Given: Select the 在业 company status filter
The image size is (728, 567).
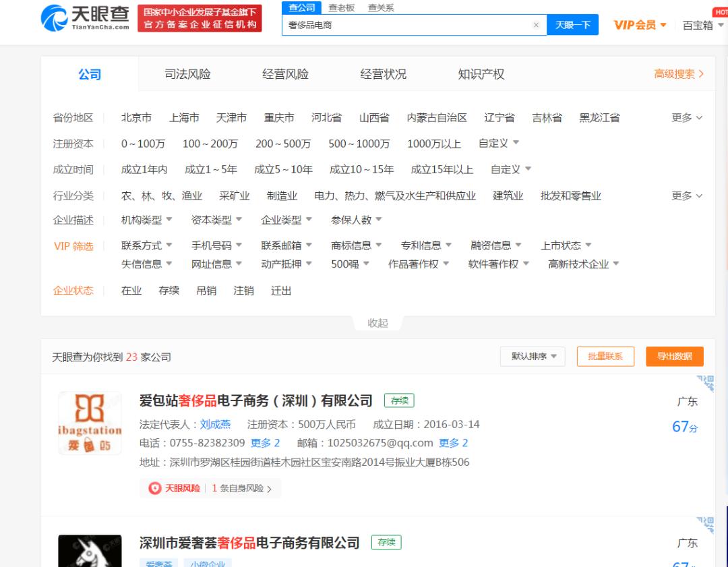Looking at the screenshot, I should click(x=131, y=291).
